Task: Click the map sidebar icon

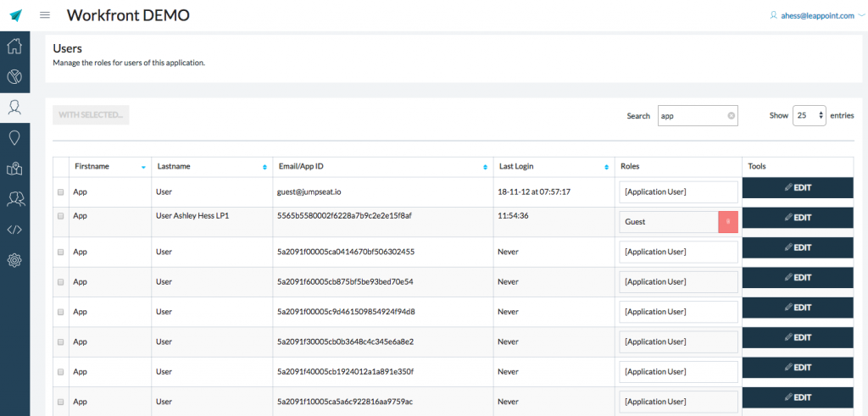Action: pyautogui.click(x=14, y=169)
